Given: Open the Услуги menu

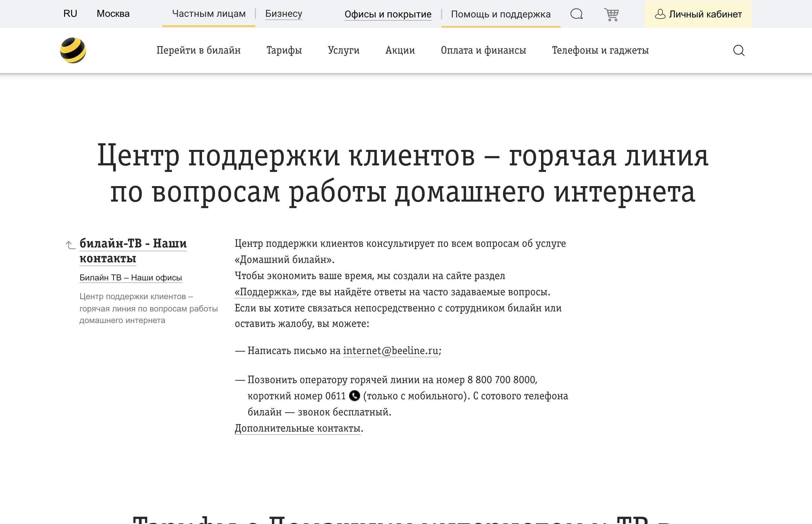Looking at the screenshot, I should tap(344, 50).
